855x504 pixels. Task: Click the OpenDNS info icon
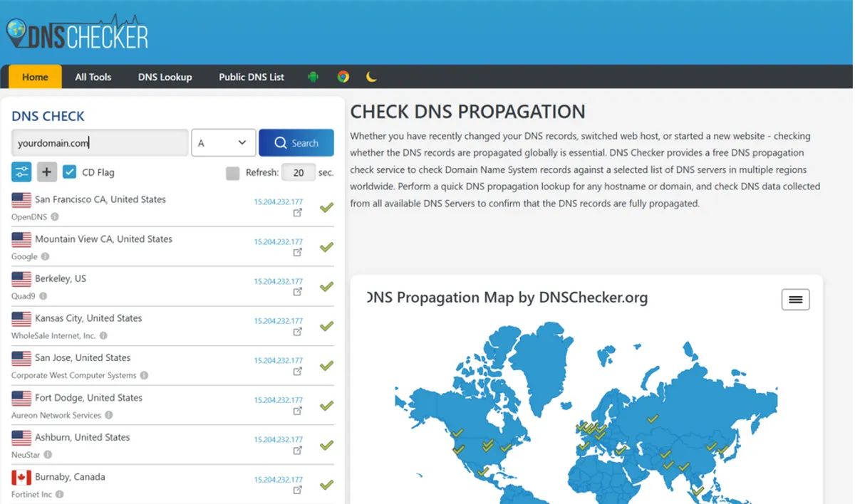tap(55, 217)
